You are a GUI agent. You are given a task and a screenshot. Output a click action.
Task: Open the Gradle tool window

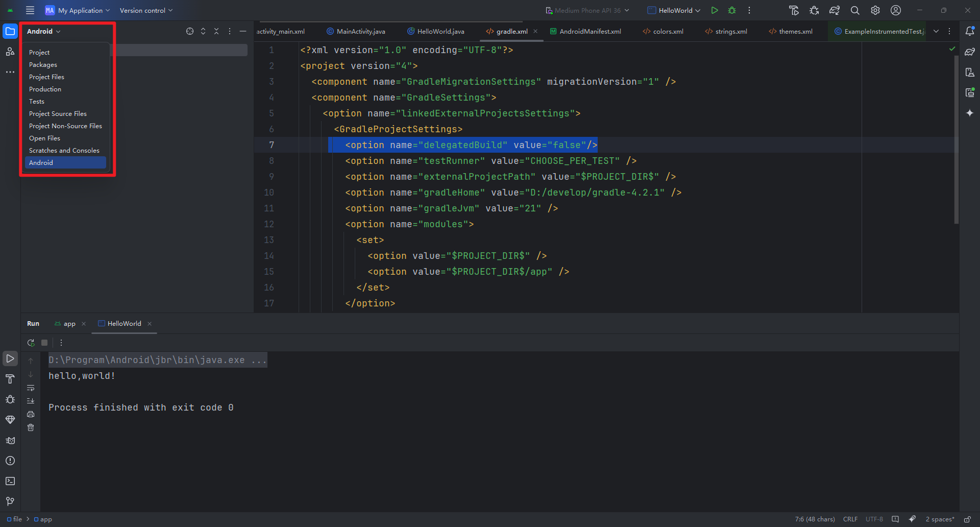969,51
